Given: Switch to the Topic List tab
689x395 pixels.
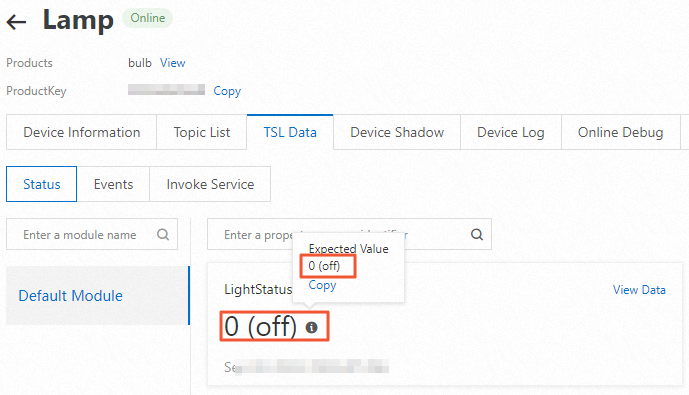Looking at the screenshot, I should point(202,132).
